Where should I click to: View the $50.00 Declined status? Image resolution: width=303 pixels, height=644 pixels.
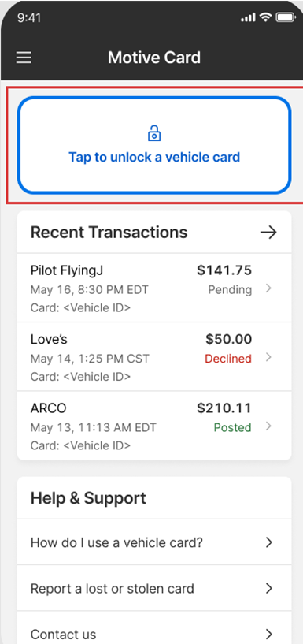coord(228,359)
